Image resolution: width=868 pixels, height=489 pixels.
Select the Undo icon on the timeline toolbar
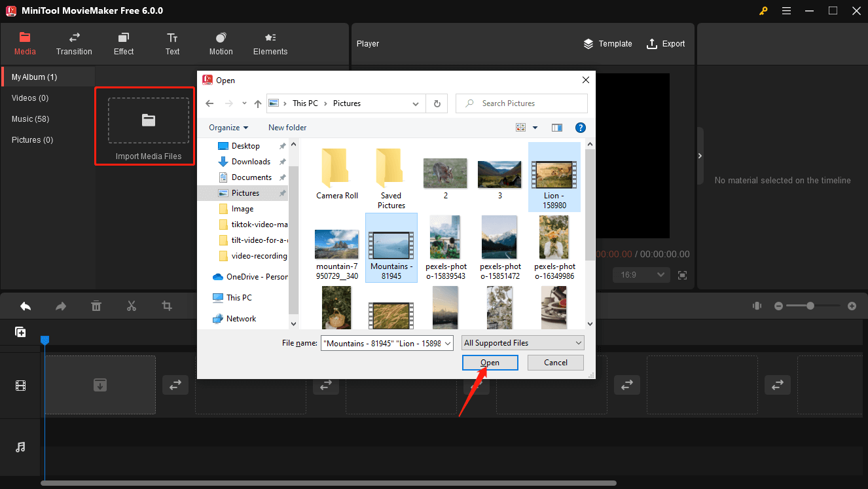click(x=26, y=305)
